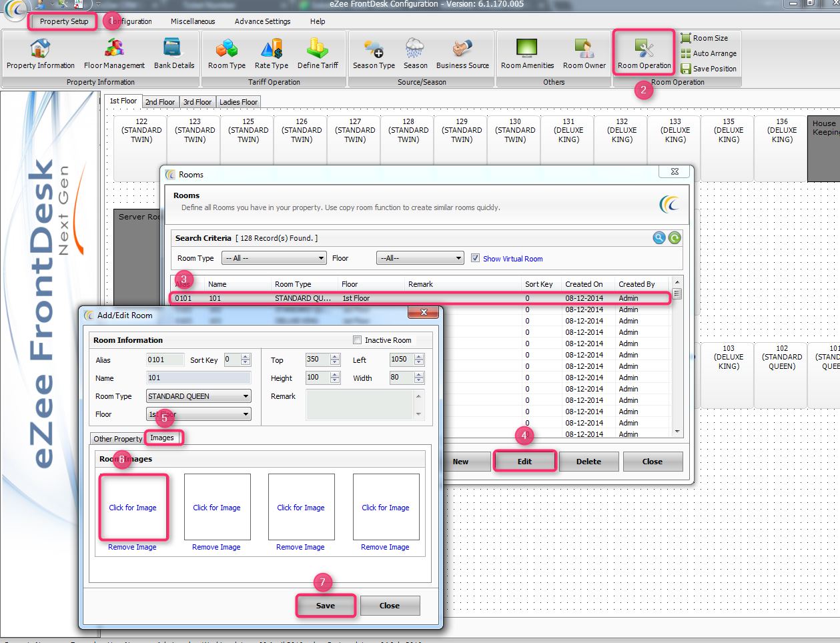Open Property Setup menu tab
The width and height of the screenshot is (840, 643).
64,21
